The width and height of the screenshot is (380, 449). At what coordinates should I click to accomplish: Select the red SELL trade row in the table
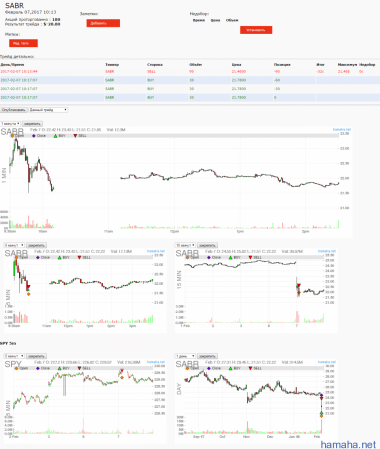(x=190, y=71)
